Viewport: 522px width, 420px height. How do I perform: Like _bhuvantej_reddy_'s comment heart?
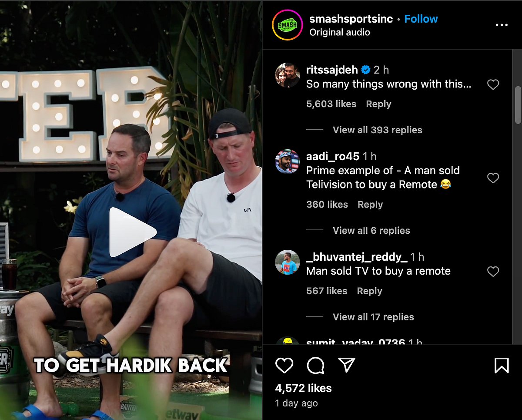pyautogui.click(x=493, y=272)
